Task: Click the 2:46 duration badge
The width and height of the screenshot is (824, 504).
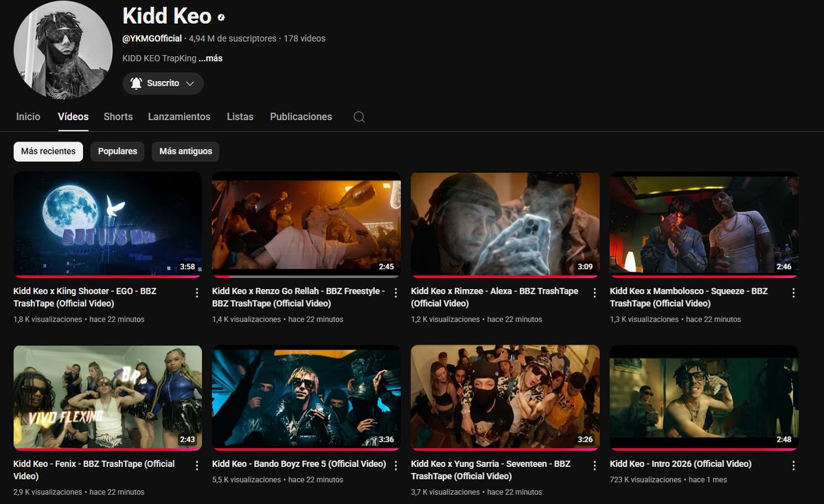Action: [x=783, y=266]
